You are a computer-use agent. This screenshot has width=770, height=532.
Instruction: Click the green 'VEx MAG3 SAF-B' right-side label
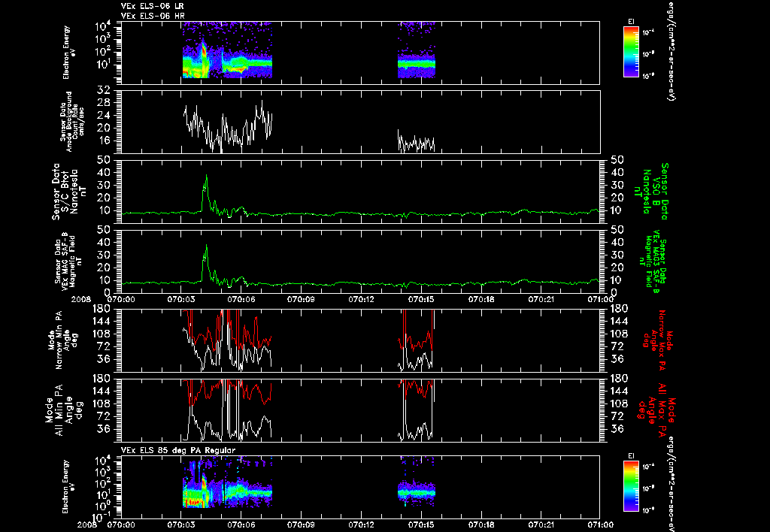(652, 261)
